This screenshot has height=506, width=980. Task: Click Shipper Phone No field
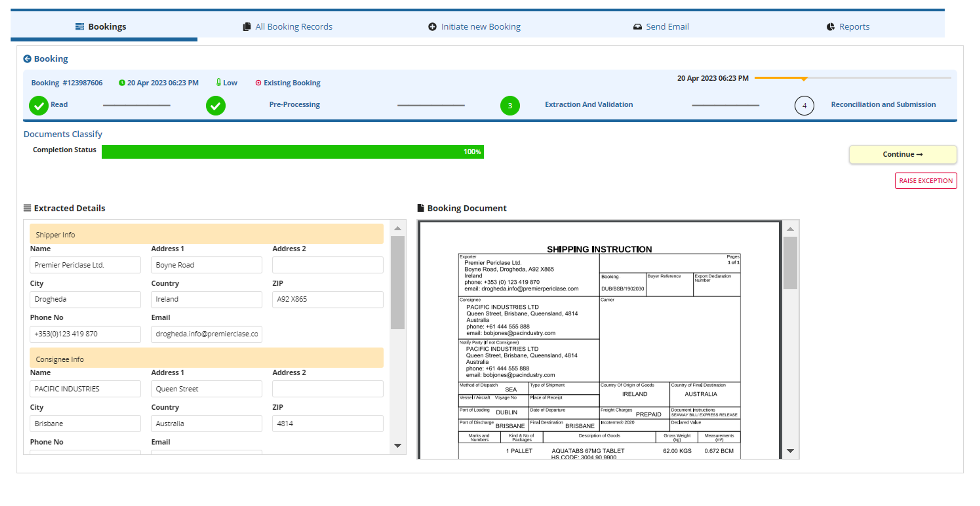tap(85, 334)
